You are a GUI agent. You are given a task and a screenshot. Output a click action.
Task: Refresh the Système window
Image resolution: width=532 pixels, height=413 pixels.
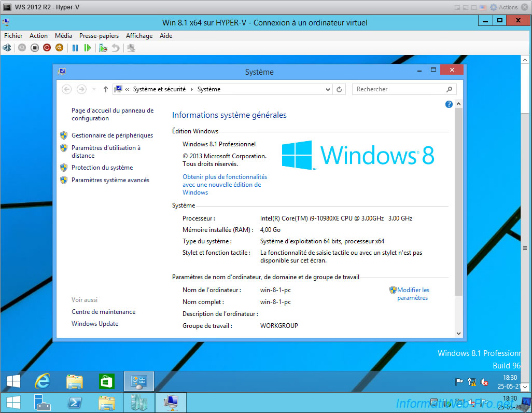coord(339,89)
